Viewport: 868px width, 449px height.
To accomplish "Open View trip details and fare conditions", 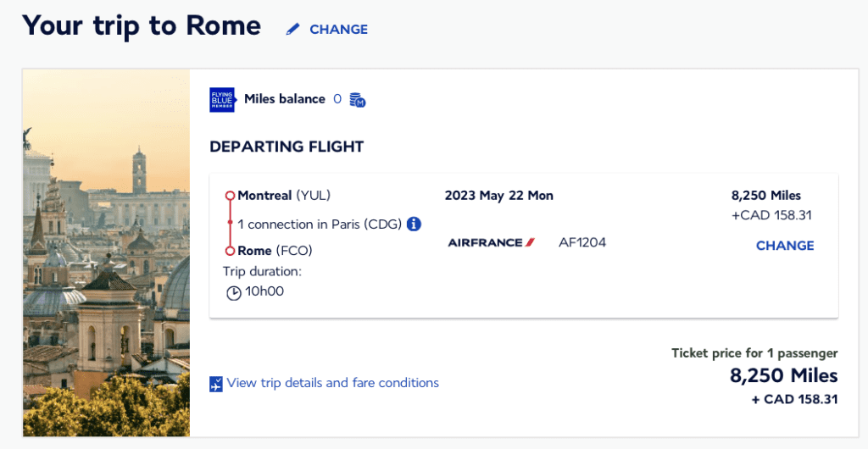I will tap(332, 383).
